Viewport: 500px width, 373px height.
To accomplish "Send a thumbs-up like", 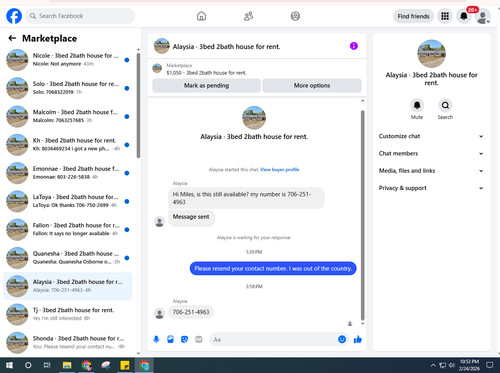I will (x=358, y=339).
